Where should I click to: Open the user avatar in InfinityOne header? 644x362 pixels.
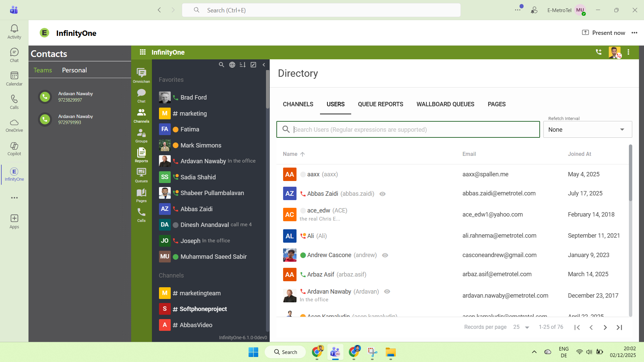[x=614, y=52]
